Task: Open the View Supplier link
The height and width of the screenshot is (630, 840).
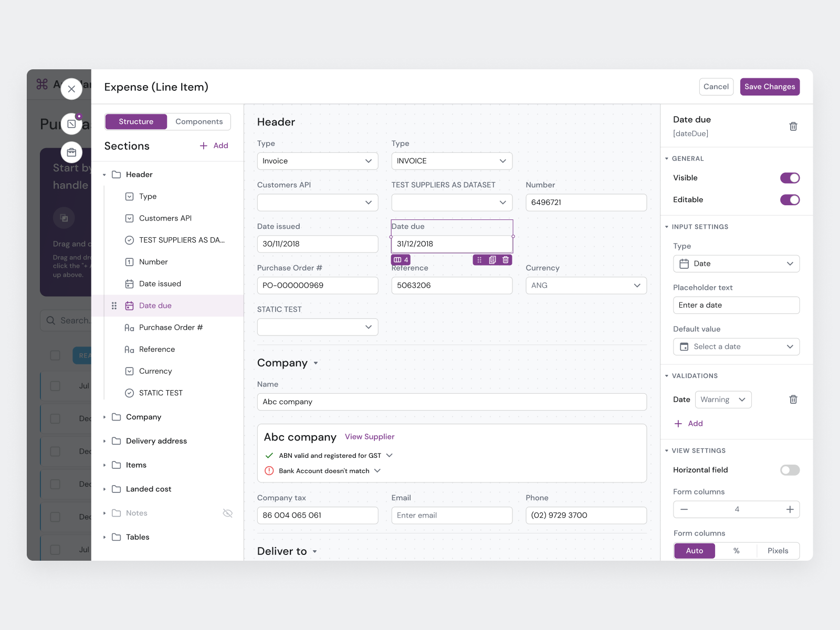Action: (370, 437)
